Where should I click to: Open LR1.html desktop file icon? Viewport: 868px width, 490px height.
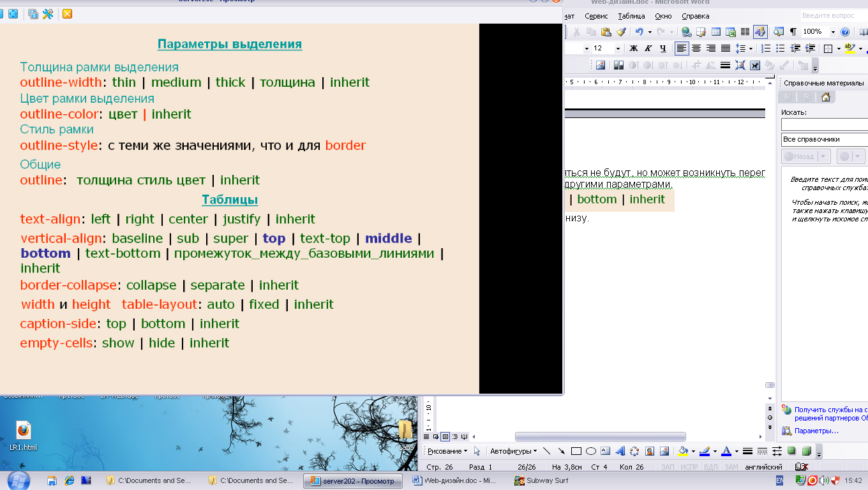click(24, 436)
